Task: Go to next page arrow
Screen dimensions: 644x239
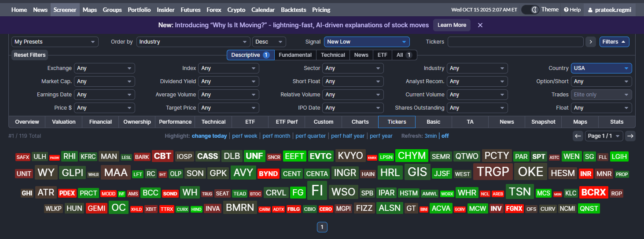Action: (x=630, y=136)
